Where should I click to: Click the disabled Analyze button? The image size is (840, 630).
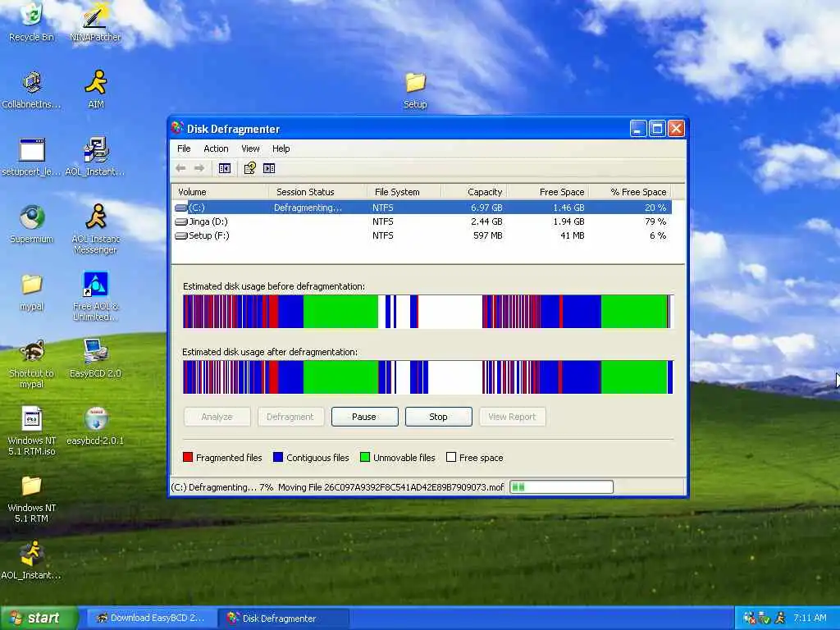click(x=217, y=417)
